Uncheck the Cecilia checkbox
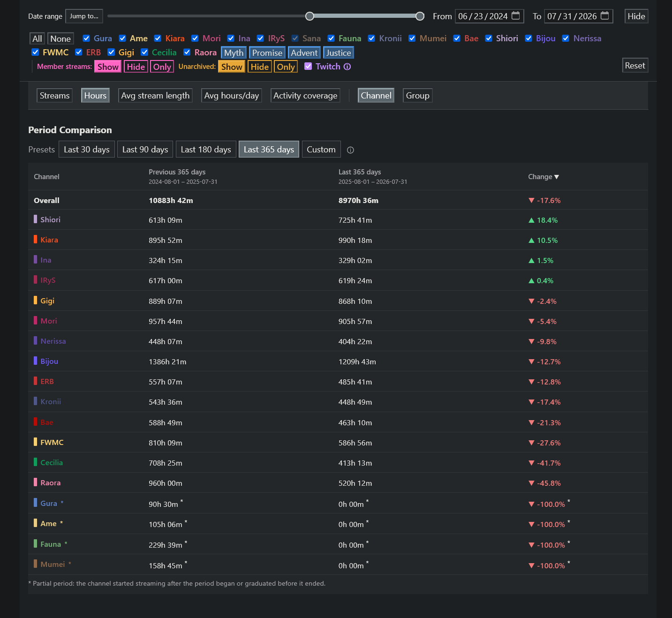The image size is (672, 618). click(144, 52)
